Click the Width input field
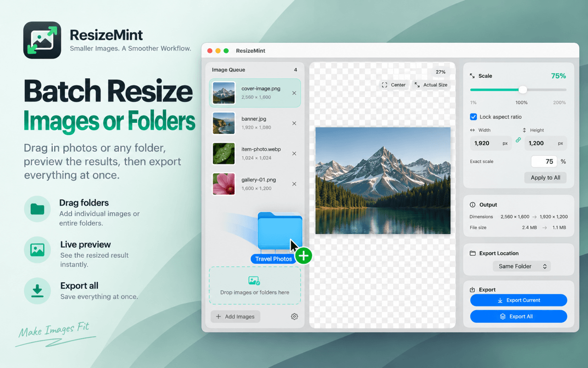This screenshot has height=368, width=588. click(x=491, y=144)
